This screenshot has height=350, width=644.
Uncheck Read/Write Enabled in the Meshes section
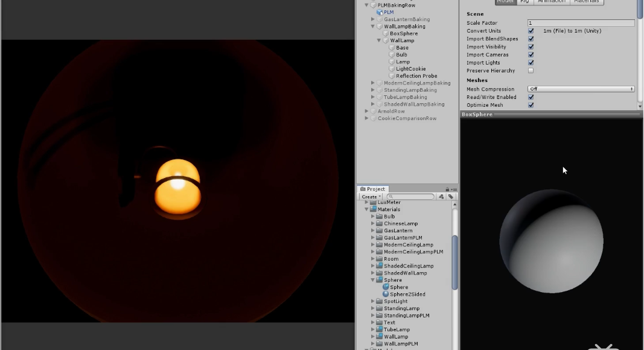point(531,97)
